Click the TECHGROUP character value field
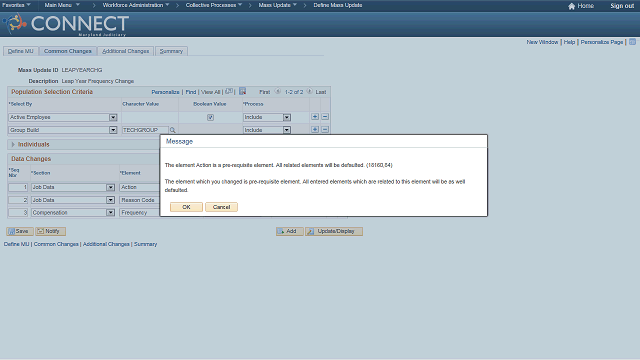The height and width of the screenshot is (360, 640). 145,130
